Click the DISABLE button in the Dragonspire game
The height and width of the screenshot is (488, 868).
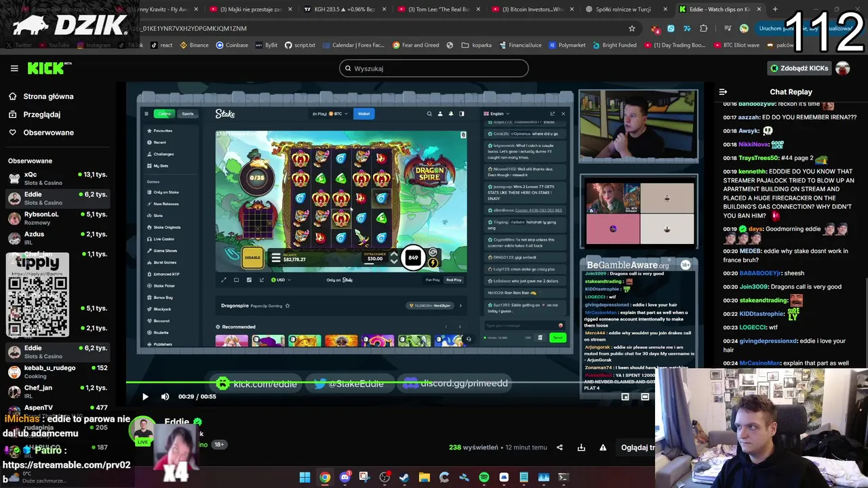coord(252,258)
